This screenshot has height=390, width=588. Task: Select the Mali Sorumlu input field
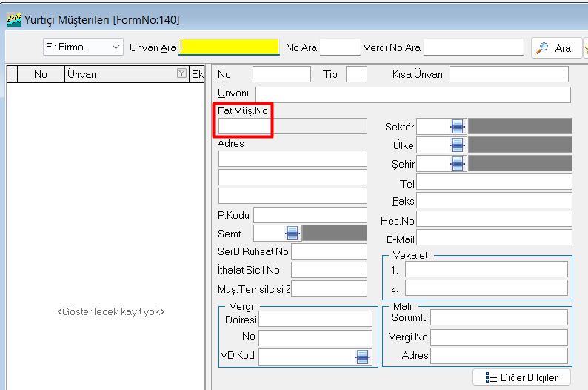tap(498, 318)
